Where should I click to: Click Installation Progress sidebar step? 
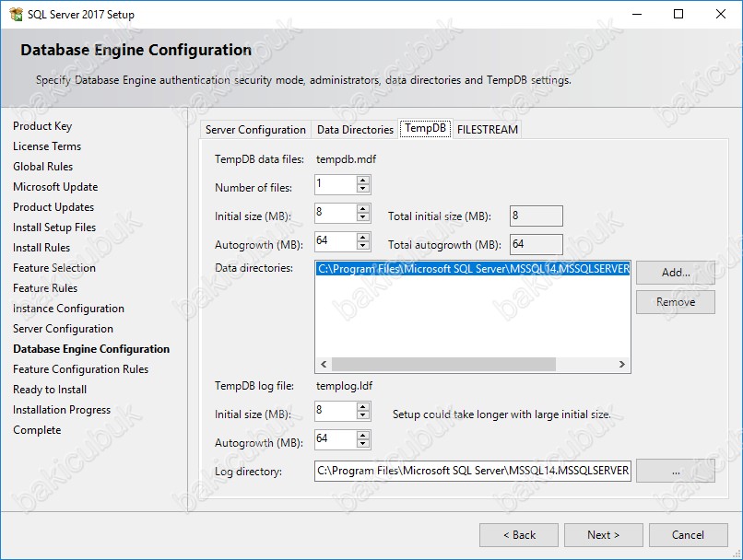point(62,410)
